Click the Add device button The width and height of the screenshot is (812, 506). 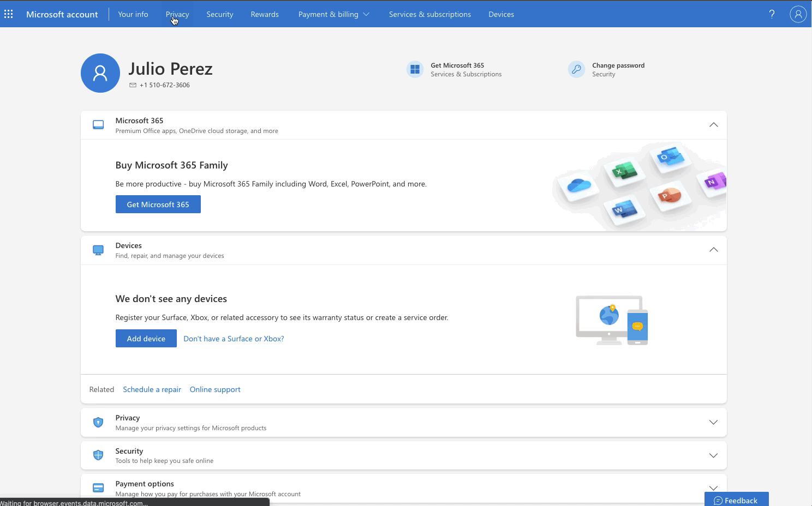146,338
